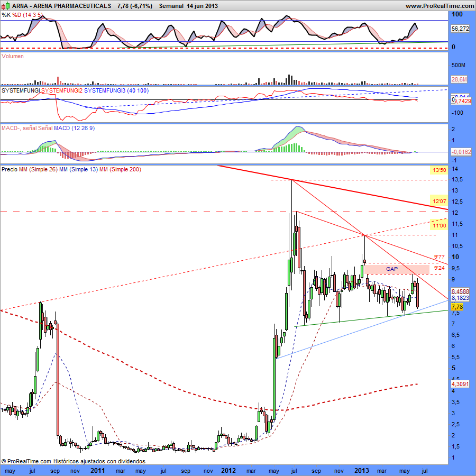Screen dimensions: 476x476
Task: Select the shaded GAP zone annotation
Action: 397,269
